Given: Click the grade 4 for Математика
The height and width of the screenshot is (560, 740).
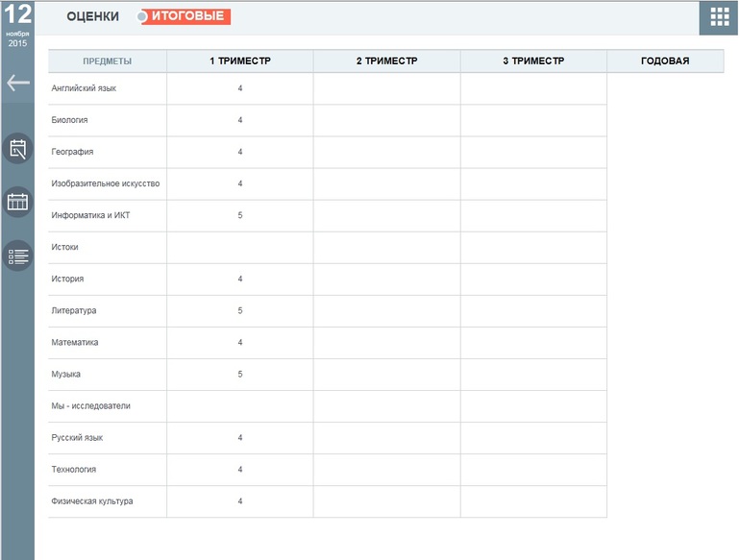Looking at the screenshot, I should pyautogui.click(x=240, y=343).
